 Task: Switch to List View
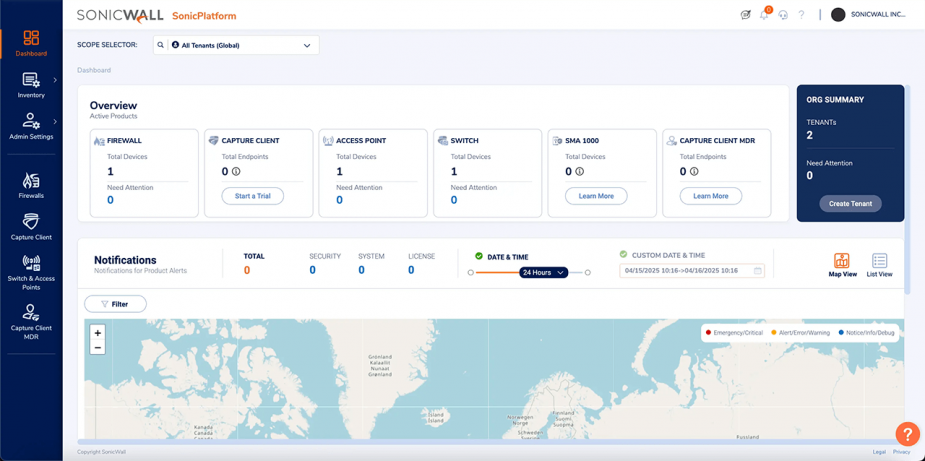click(x=879, y=264)
